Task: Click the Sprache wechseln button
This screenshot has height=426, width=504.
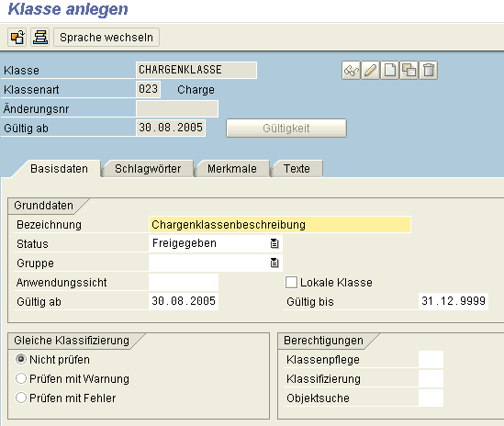Action: [x=106, y=38]
